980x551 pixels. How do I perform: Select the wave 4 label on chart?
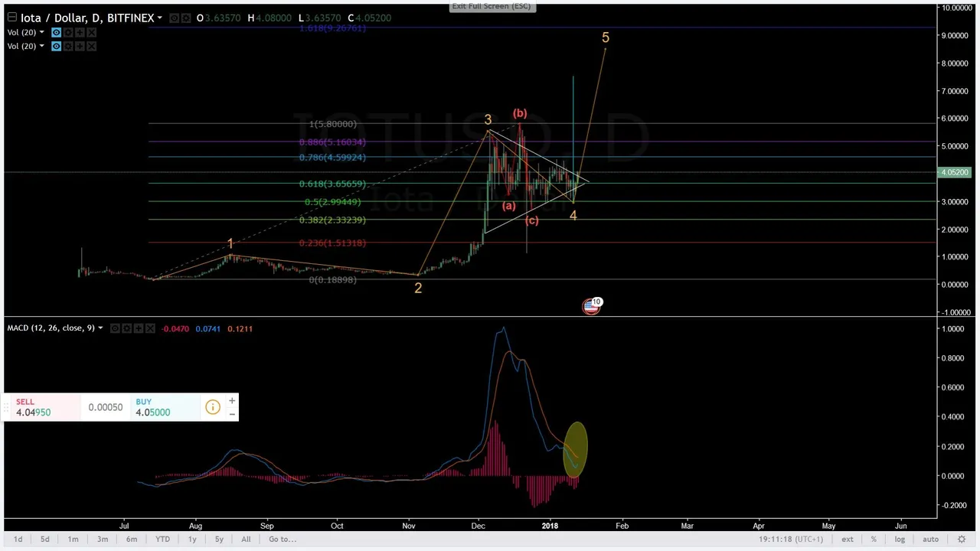[573, 216]
